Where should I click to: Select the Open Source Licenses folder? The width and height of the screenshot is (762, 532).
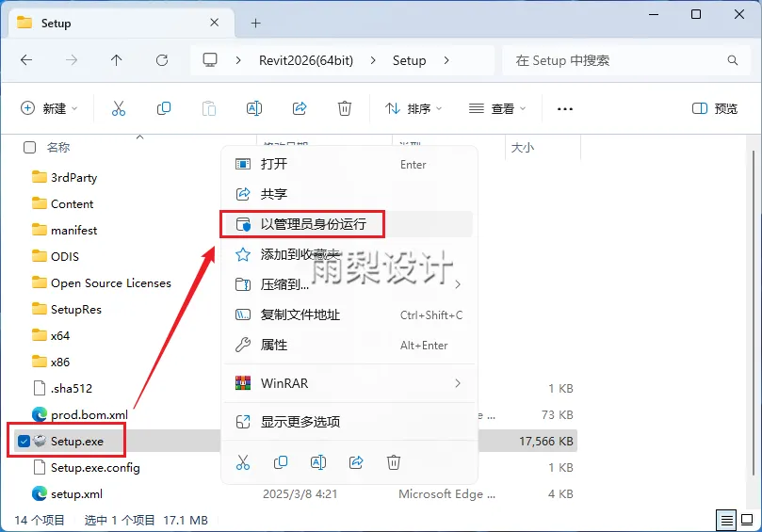click(x=111, y=282)
